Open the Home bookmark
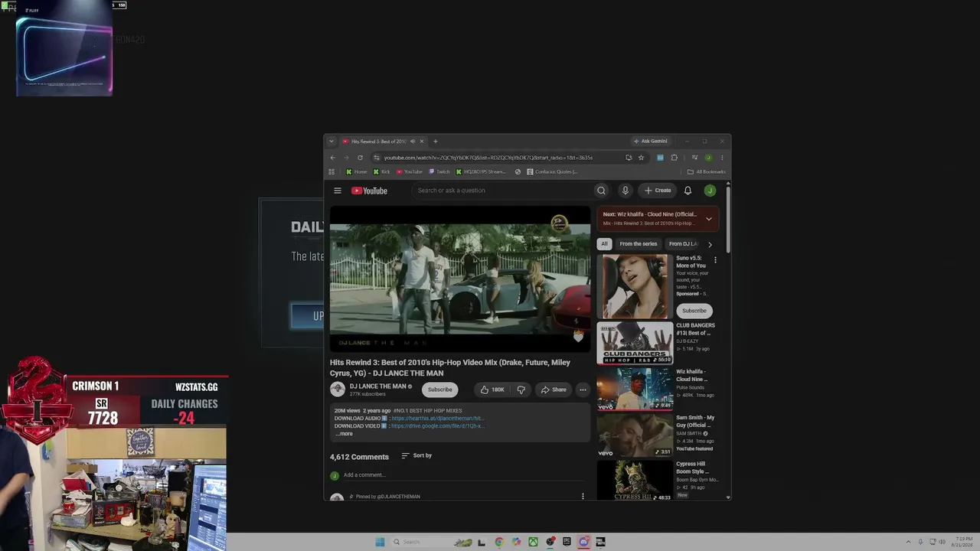Image resolution: width=980 pixels, height=551 pixels. [357, 171]
